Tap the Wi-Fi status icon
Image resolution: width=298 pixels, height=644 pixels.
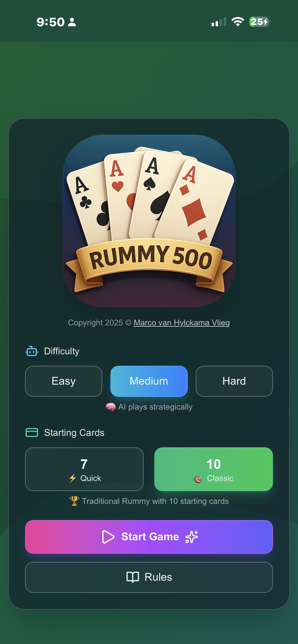pyautogui.click(x=238, y=22)
